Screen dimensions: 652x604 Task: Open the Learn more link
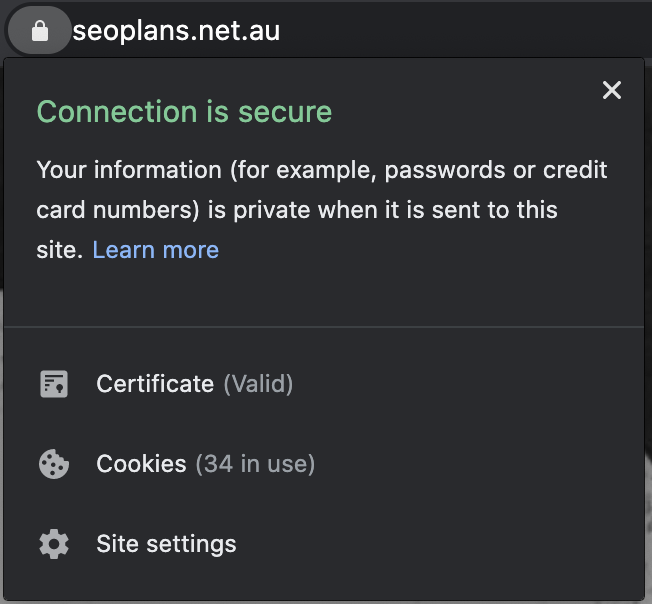coord(156,250)
